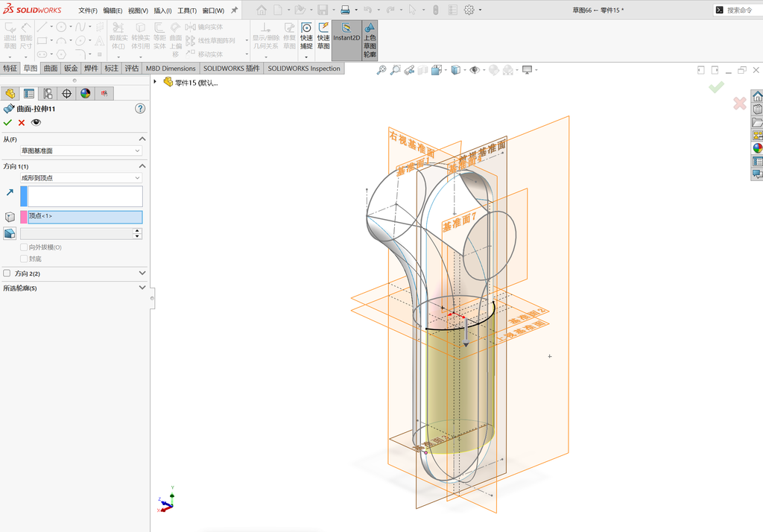
Task: Switch to the MBD Dimensions tab
Action: (171, 68)
